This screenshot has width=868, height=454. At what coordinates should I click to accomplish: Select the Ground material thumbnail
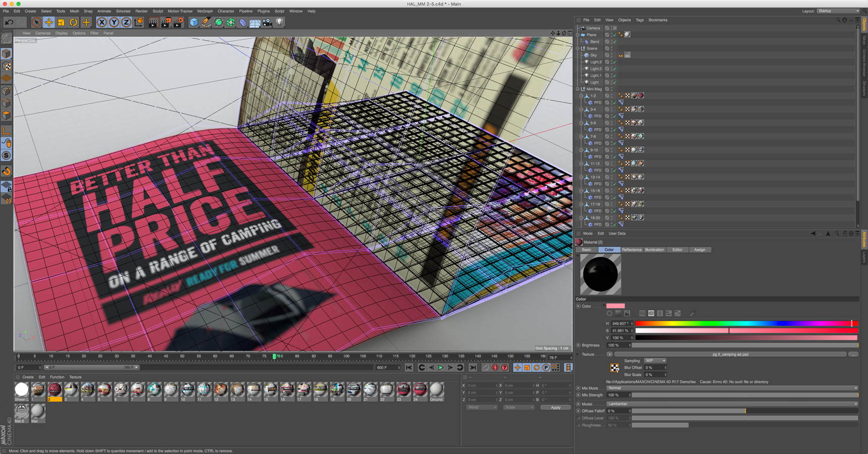click(436, 390)
